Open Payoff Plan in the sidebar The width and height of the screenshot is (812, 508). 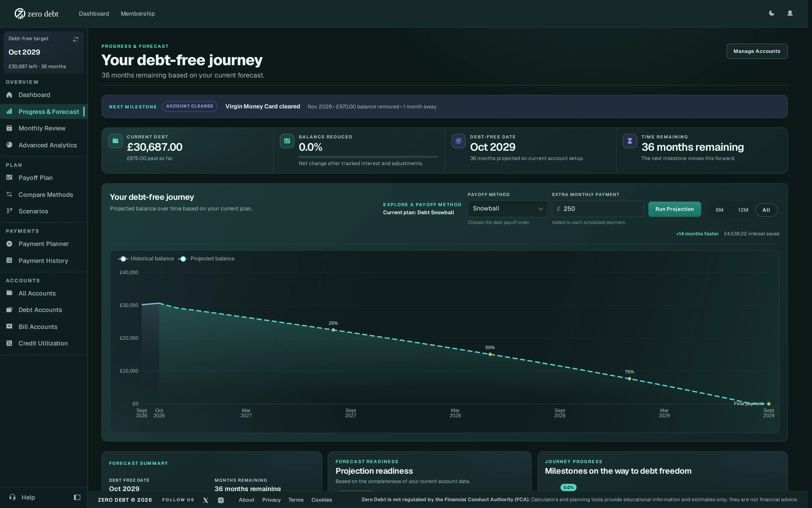[44, 178]
